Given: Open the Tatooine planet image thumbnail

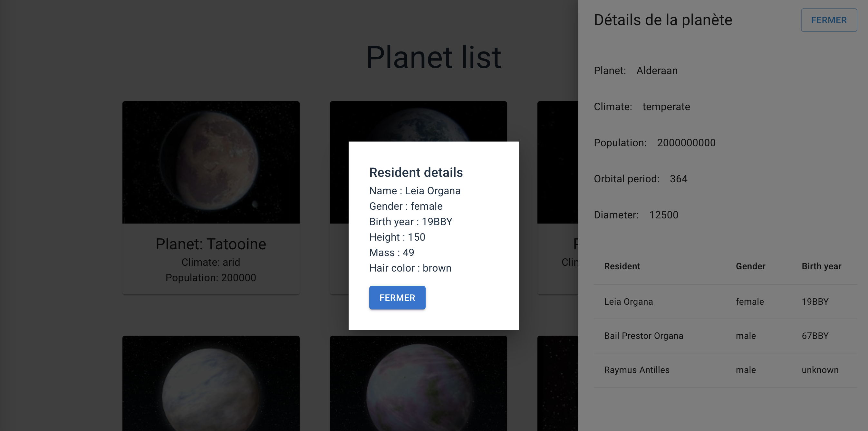Looking at the screenshot, I should (211, 162).
